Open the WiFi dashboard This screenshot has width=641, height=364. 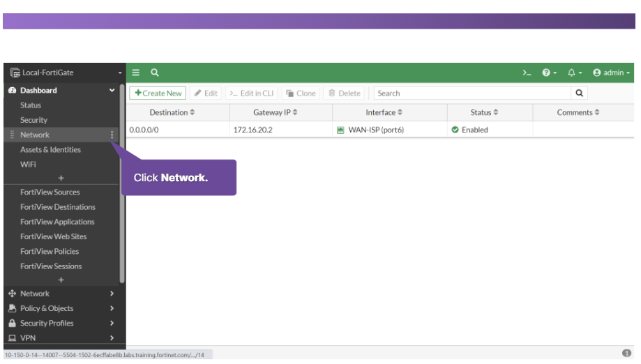pyautogui.click(x=28, y=165)
